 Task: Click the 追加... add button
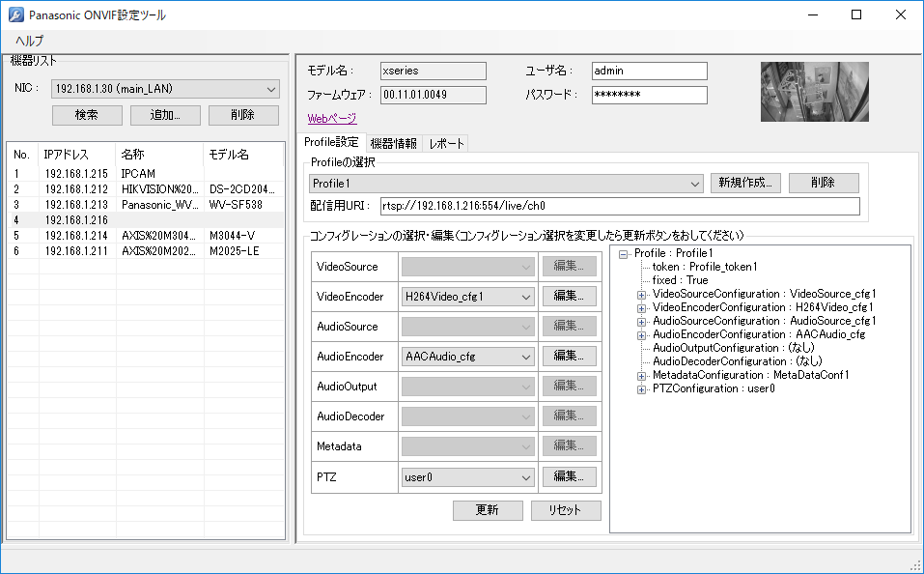coord(166,115)
